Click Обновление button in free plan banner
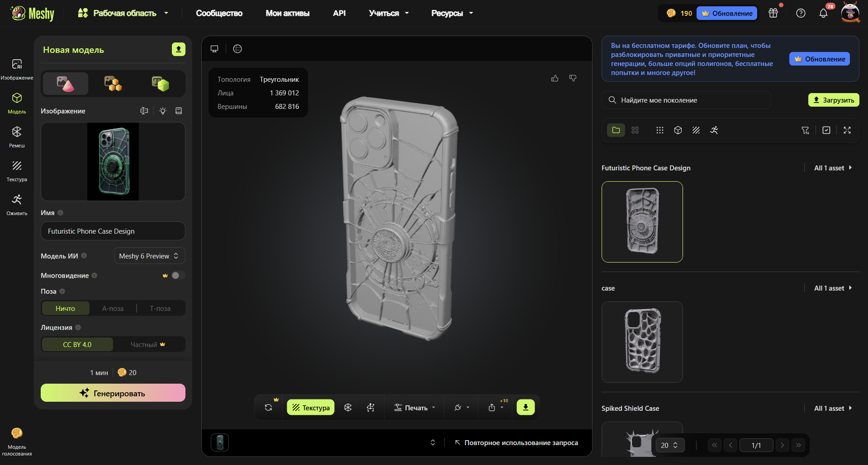Image resolution: width=868 pixels, height=465 pixels. 820,59
